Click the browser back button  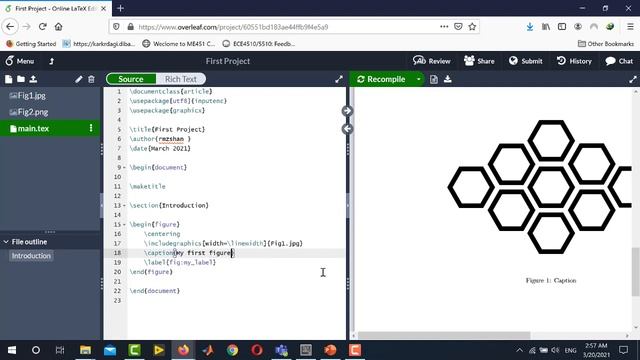coord(10,27)
